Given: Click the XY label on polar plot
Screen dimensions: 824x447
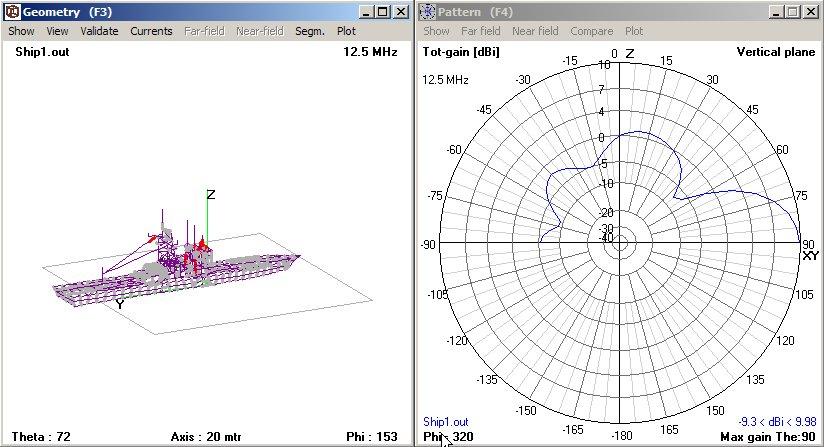Looking at the screenshot, I should (811, 256).
